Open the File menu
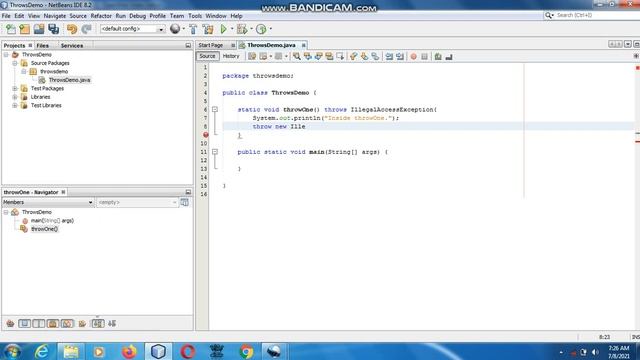 tap(6, 16)
